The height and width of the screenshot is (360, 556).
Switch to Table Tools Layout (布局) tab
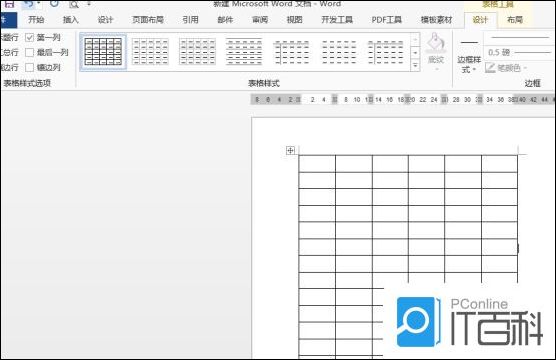click(515, 20)
